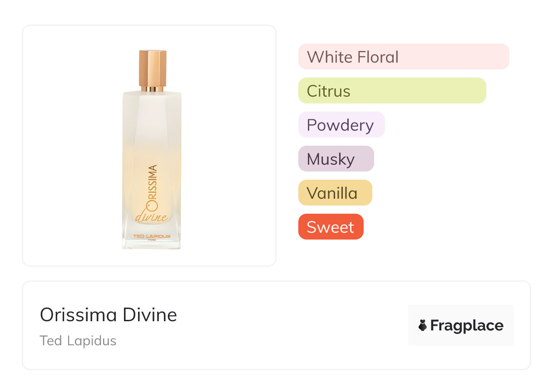553x392 pixels.
Task: Click the small PARIS text on the bottle
Action: click(x=152, y=240)
